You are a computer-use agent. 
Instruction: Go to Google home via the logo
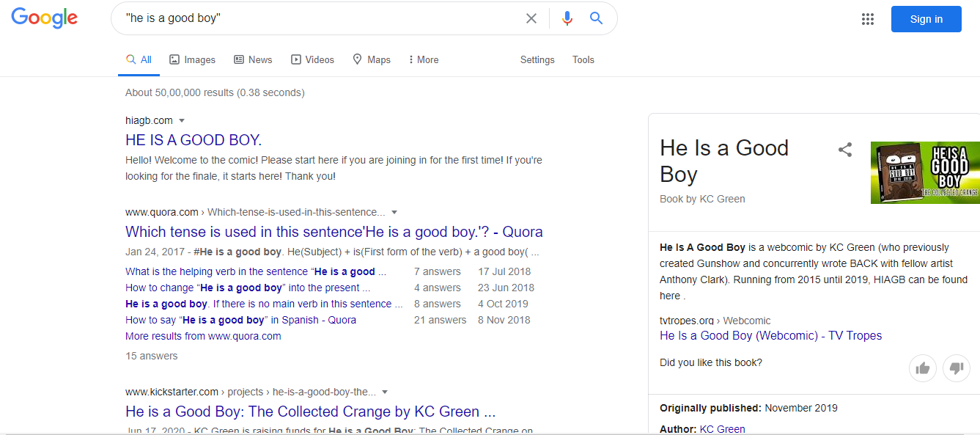tap(45, 18)
